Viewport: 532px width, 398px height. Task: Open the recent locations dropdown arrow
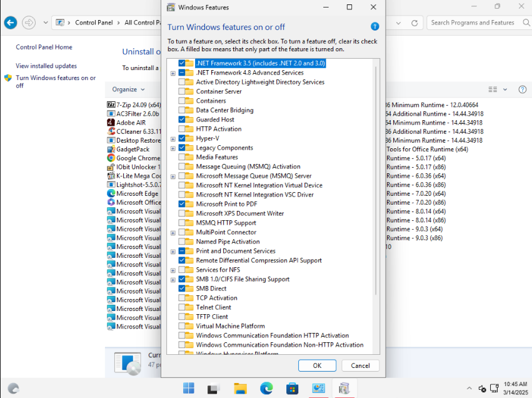pos(46,23)
